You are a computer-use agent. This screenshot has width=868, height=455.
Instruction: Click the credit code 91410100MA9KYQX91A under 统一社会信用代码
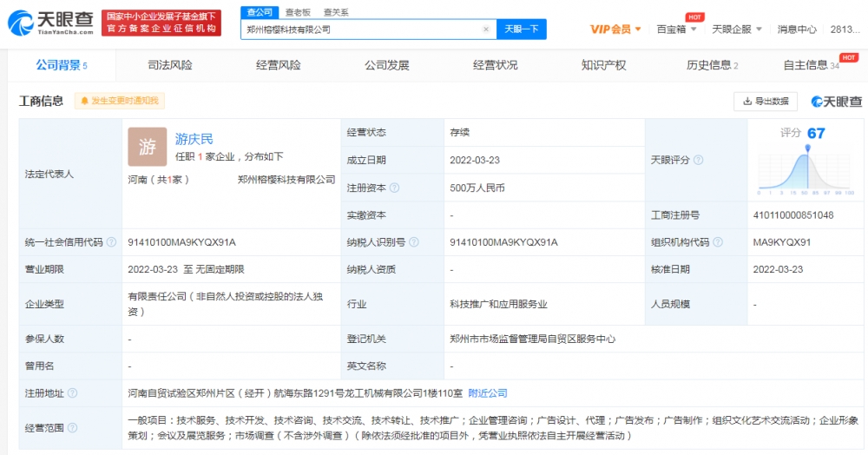click(181, 242)
